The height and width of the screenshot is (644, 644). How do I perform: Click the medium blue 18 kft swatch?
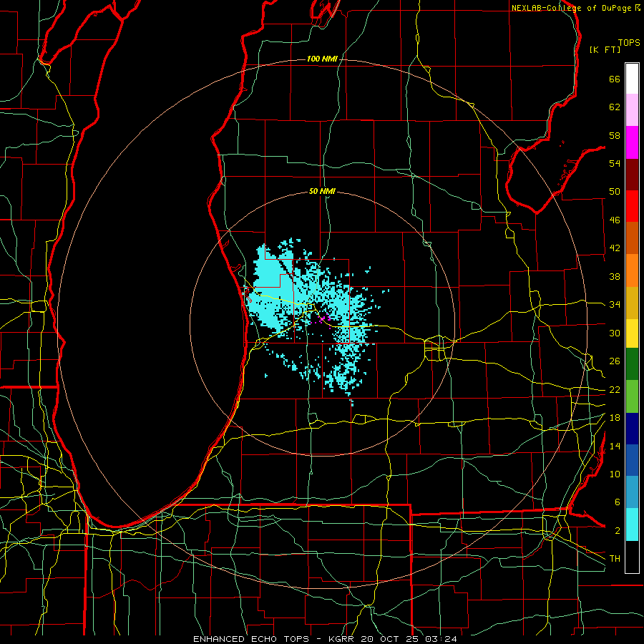[x=632, y=460]
